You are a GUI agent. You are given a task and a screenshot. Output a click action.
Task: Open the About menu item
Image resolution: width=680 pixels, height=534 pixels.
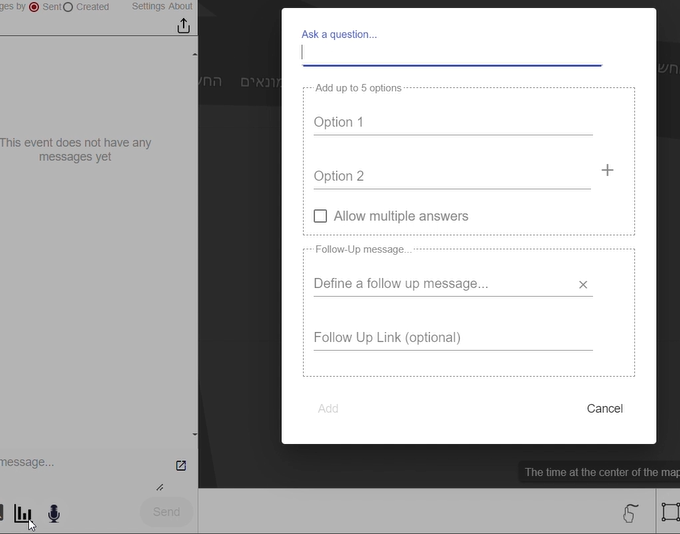click(180, 6)
